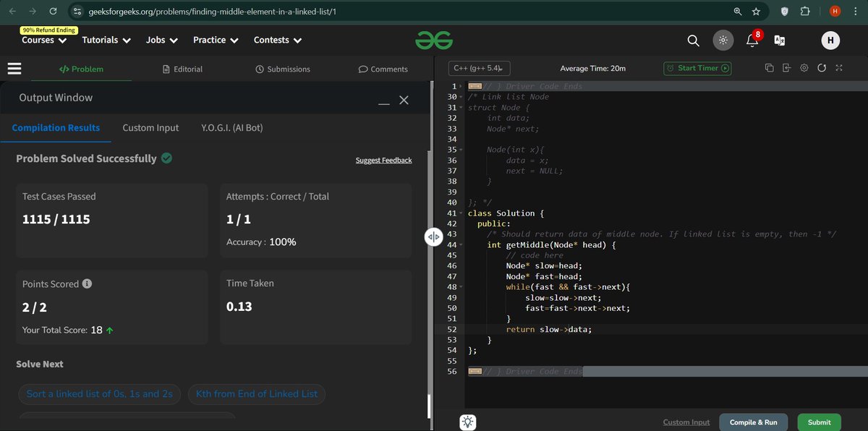Click the Custom Input link below editor

[x=686, y=422]
